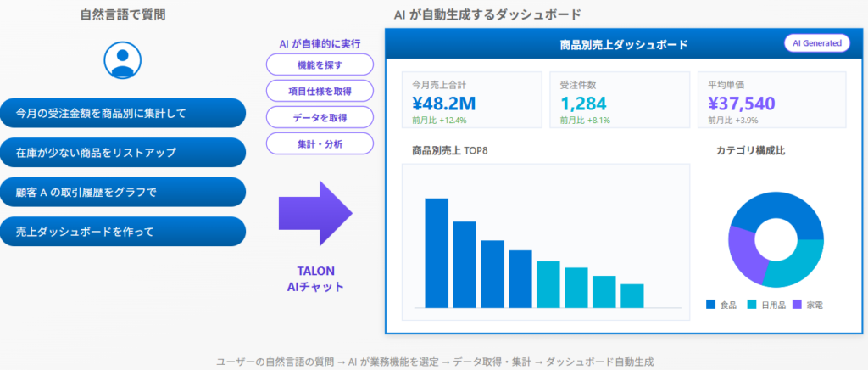
Task: Open the 受注件数 1,284 card
Action: point(620,100)
